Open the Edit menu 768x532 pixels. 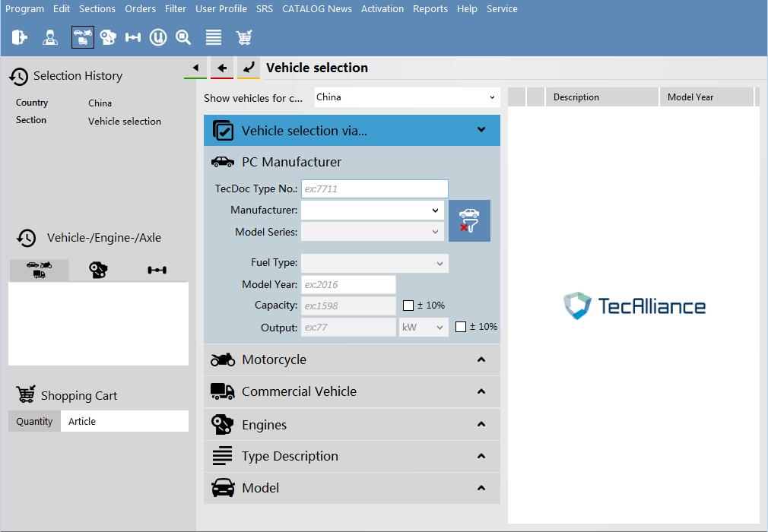coord(62,9)
